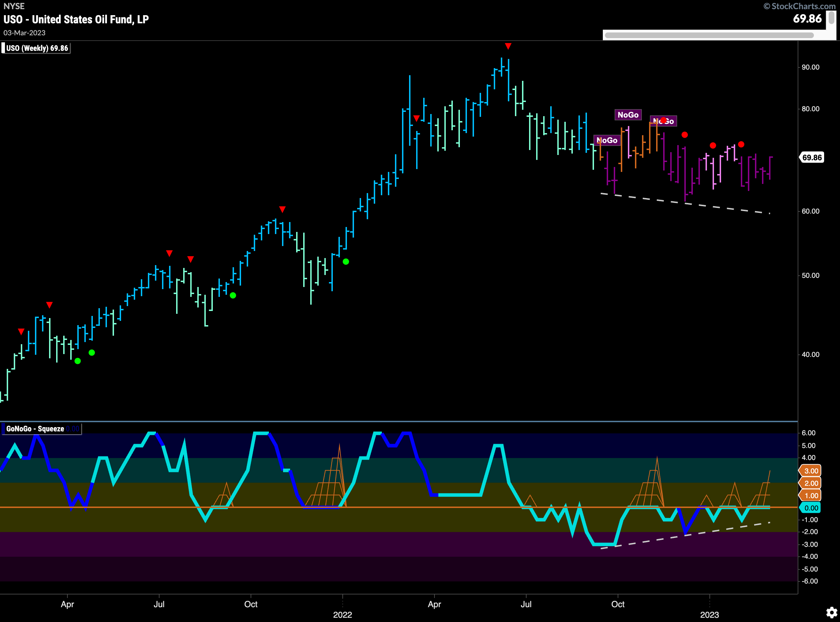
Task: Click the first Apr label on time axis
Action: point(67,604)
